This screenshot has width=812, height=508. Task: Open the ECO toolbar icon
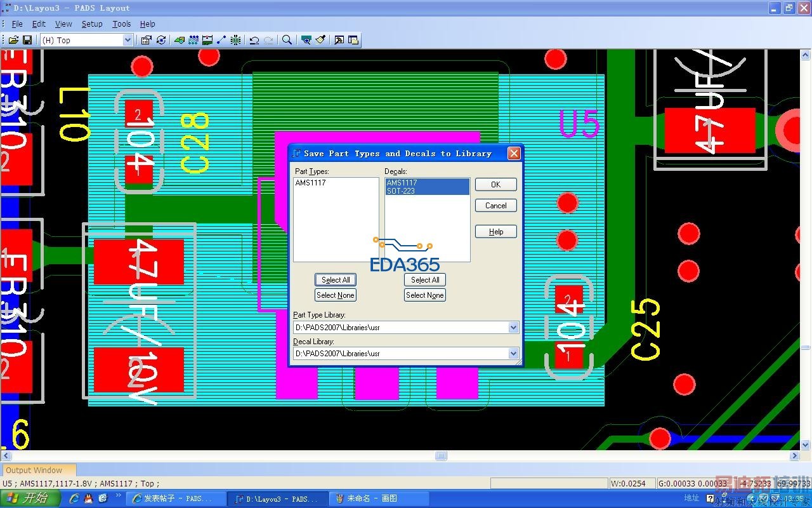point(221,40)
